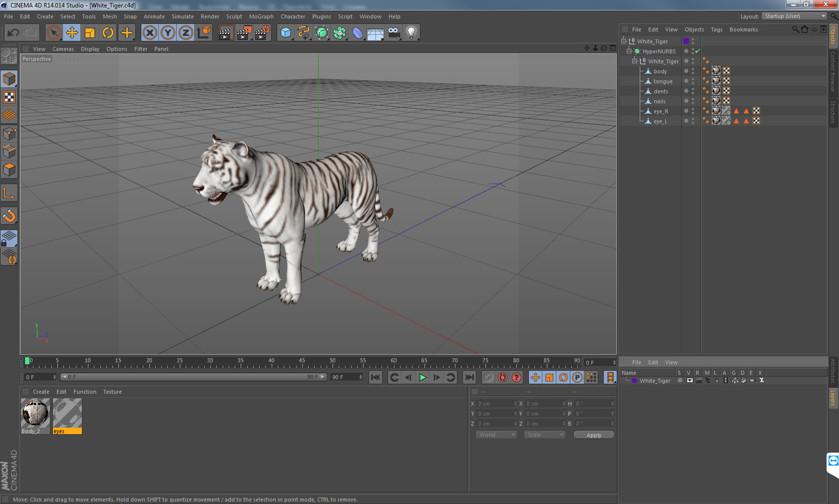
Task: Click Record Active Objects button
Action: (x=488, y=377)
